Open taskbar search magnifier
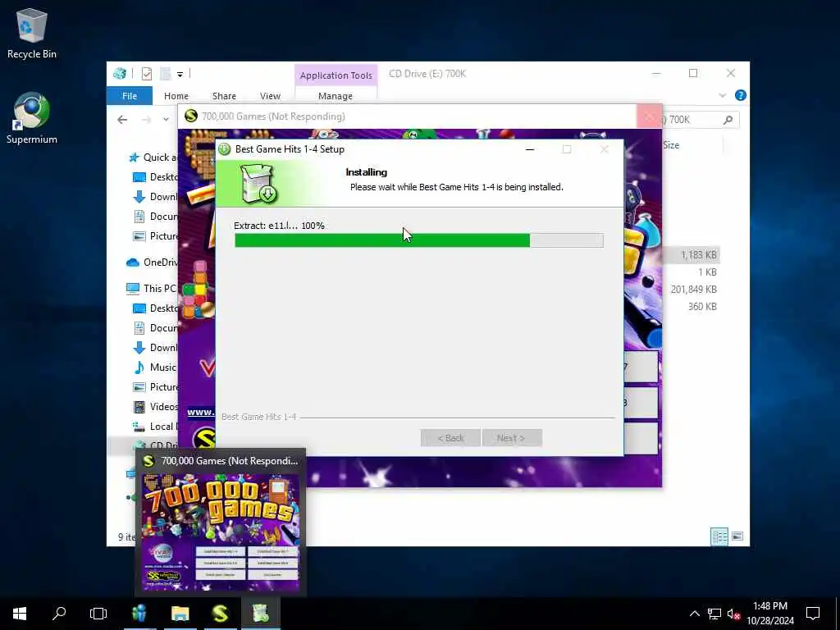 click(x=59, y=614)
